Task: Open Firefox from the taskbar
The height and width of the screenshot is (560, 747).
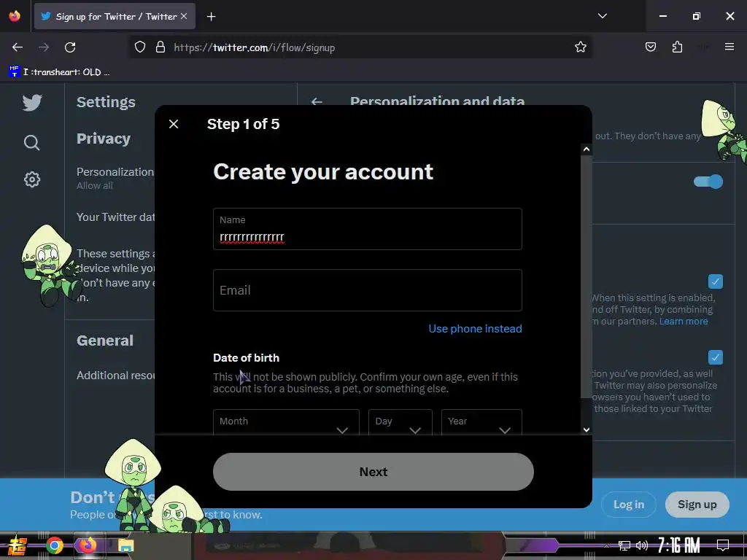Action: [88, 545]
